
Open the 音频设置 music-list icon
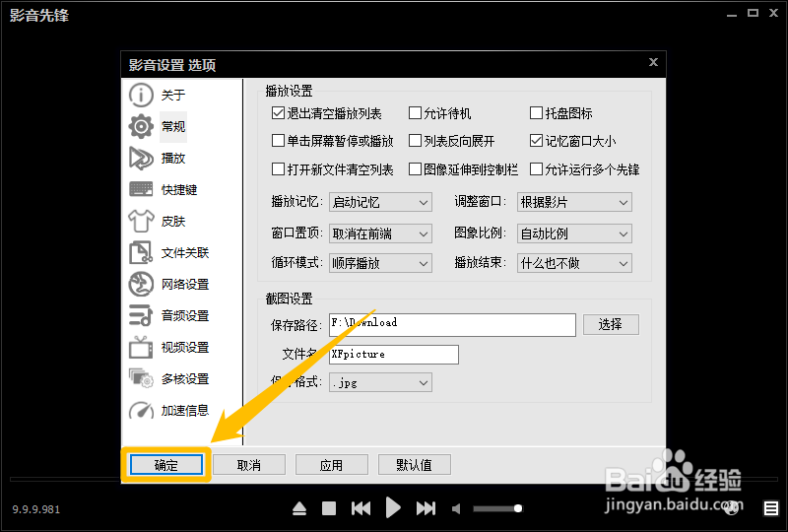(141, 315)
